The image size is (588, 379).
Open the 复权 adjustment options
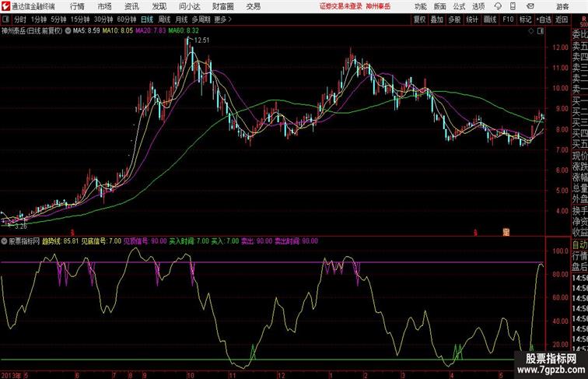tap(419, 19)
